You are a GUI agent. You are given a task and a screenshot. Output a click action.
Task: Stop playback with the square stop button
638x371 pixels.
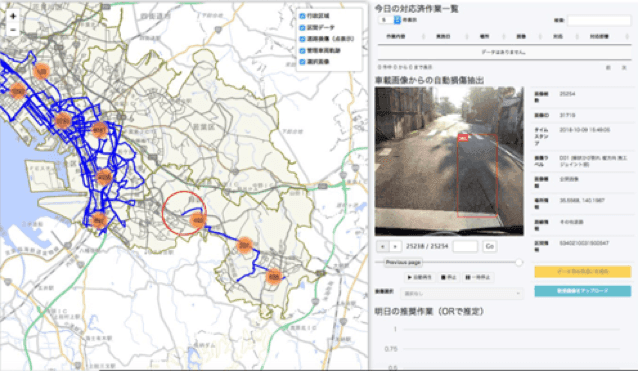pos(448,277)
